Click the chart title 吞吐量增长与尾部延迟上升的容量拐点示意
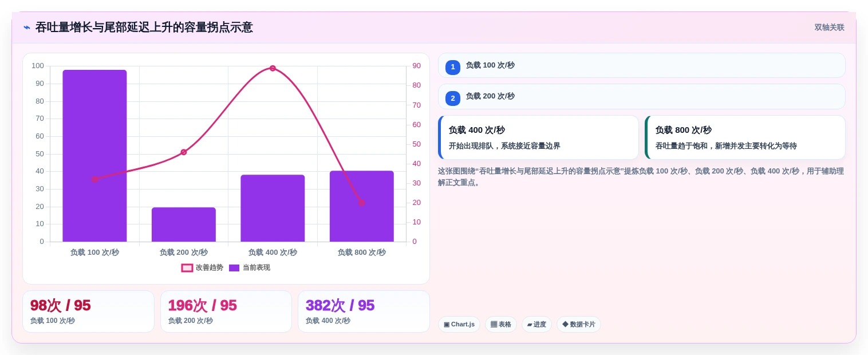Viewport: 868px width, 355px height. click(144, 27)
